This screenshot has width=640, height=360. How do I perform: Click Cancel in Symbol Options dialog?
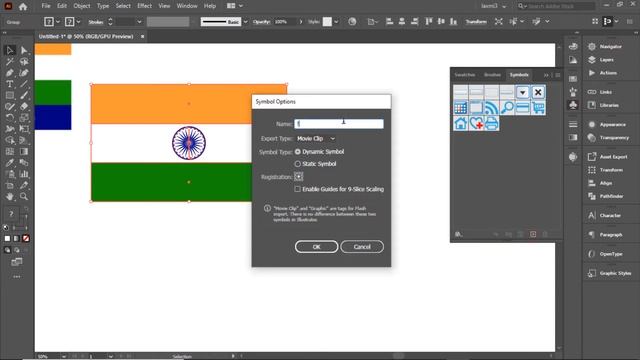[362, 247]
